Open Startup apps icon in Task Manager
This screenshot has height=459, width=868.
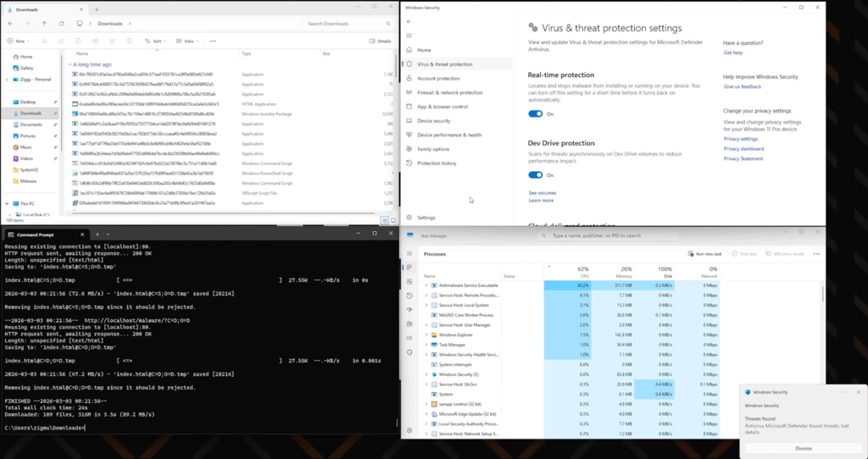pos(409,310)
